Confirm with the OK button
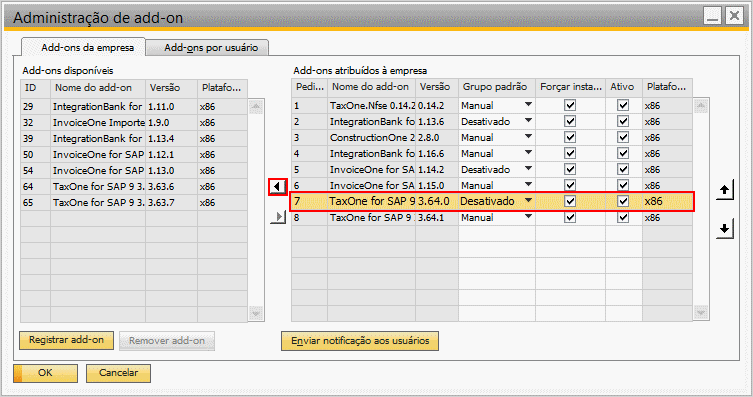Screen dimensions: 753x397 [45, 373]
